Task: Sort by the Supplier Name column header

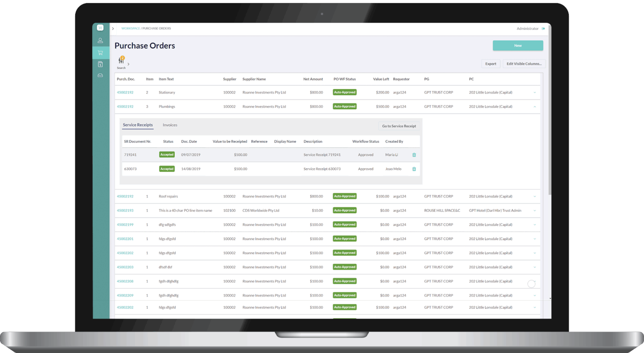Action: pos(254,79)
